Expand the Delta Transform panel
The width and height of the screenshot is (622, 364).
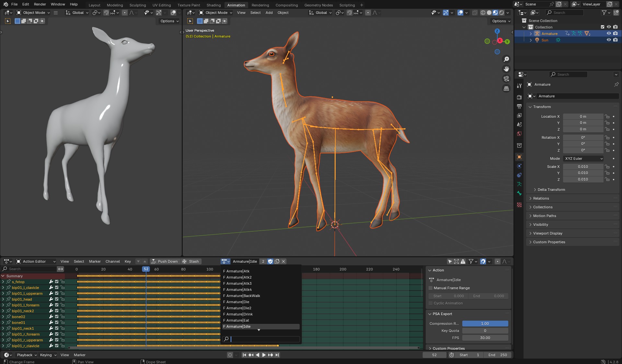tap(551, 190)
